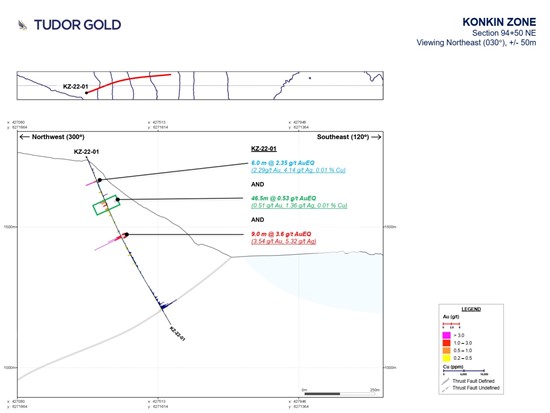
Task: Click the rotated KZ-22-01 label at hole end
Action: pos(177,334)
